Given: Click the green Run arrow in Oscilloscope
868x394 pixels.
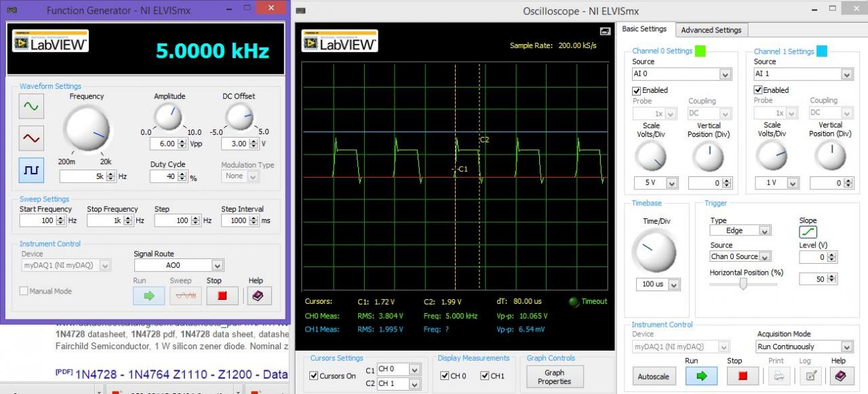Looking at the screenshot, I should [x=701, y=375].
